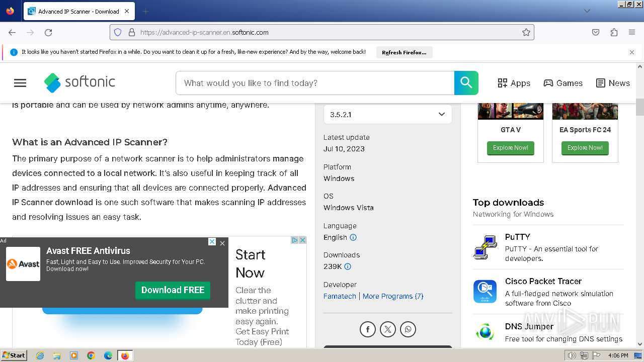The image size is (644, 362).
Task: Click the Cisco Packet Tracer icon
Action: (x=485, y=292)
